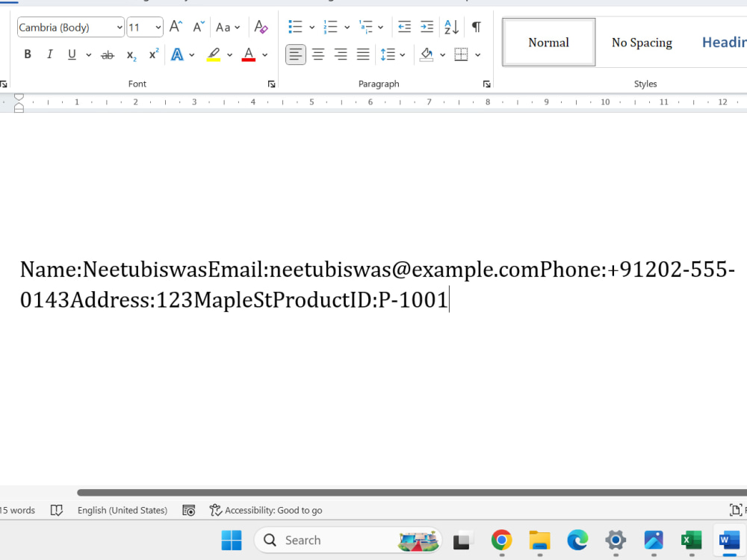Click spelling proofing book icon in status bar

(57, 511)
